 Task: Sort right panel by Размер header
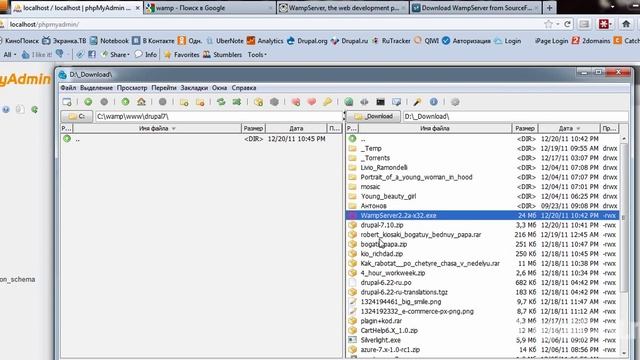525,128
